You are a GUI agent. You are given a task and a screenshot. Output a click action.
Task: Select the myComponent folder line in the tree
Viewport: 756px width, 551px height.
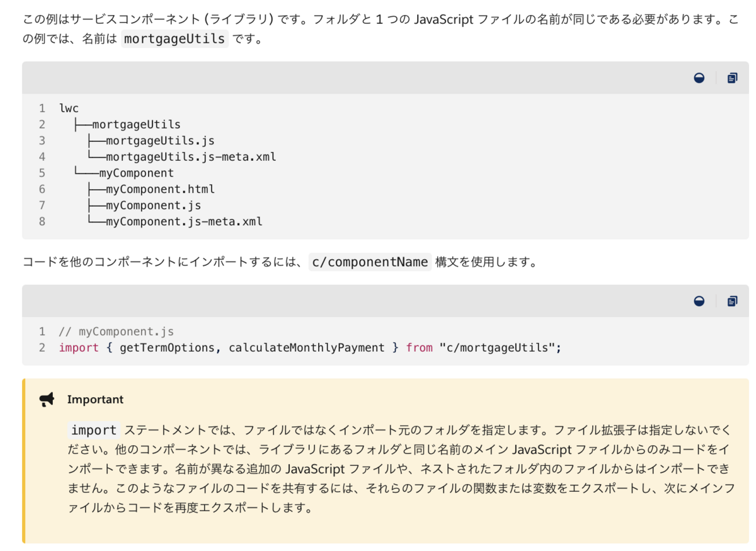136,172
